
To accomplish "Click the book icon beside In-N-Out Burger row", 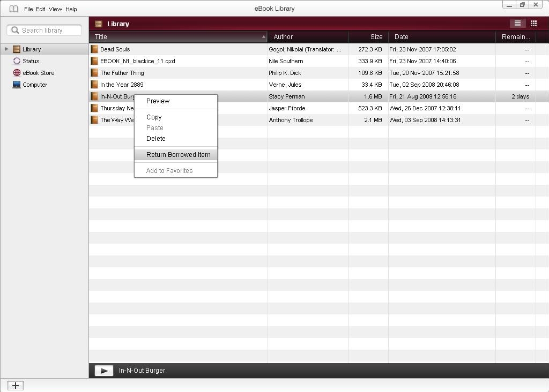I will click(94, 96).
